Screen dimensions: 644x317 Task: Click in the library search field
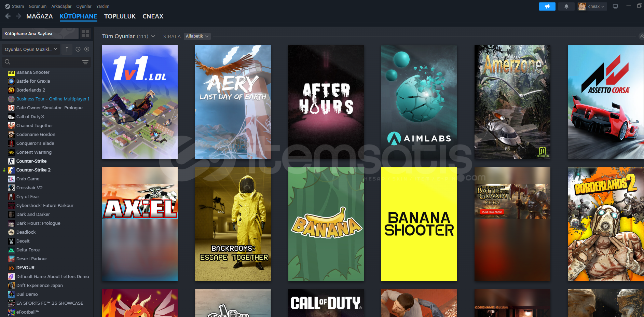tap(46, 62)
